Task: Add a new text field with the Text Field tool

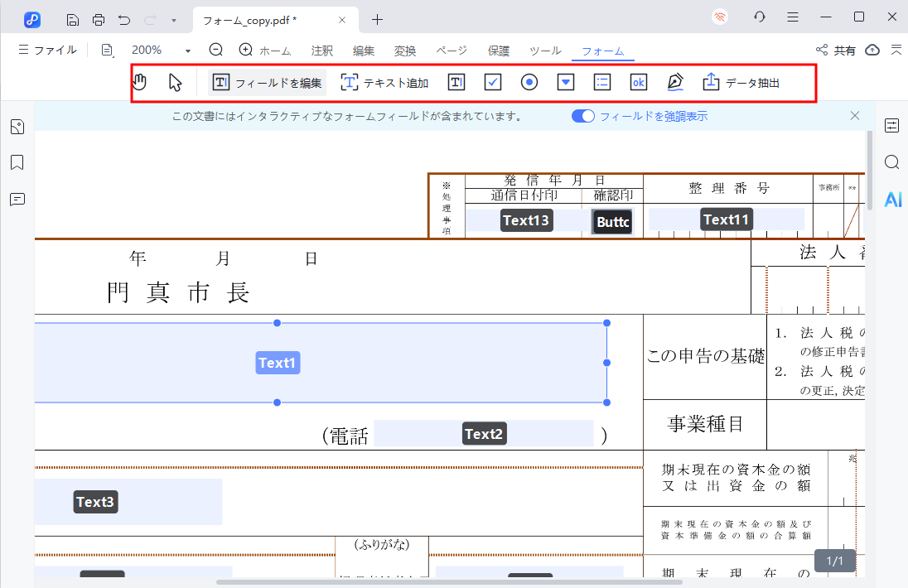Action: (x=456, y=81)
